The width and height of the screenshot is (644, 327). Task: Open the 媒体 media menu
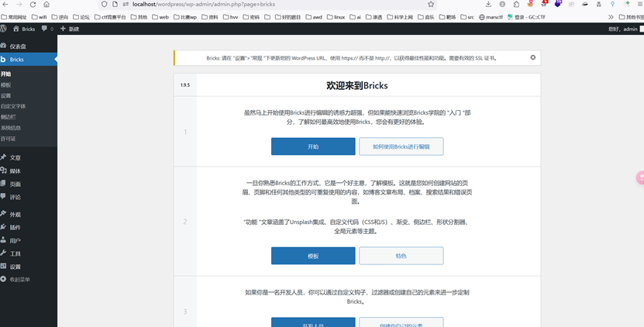click(x=29, y=171)
